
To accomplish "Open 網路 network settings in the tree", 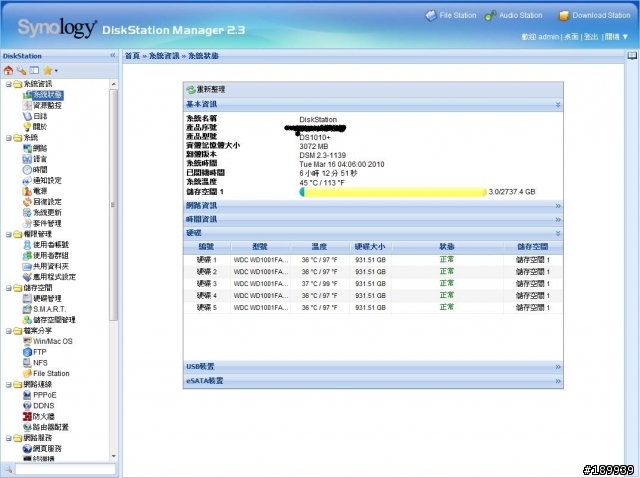I will pyautogui.click(x=35, y=148).
